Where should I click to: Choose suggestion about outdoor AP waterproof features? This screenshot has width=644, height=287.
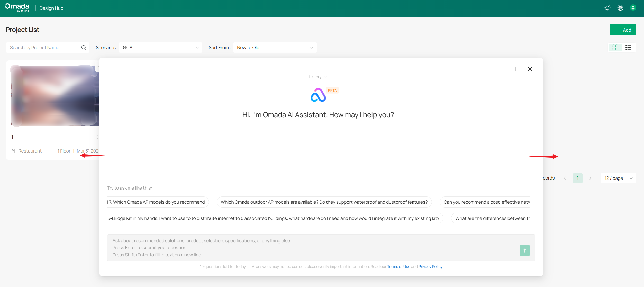pos(324,202)
